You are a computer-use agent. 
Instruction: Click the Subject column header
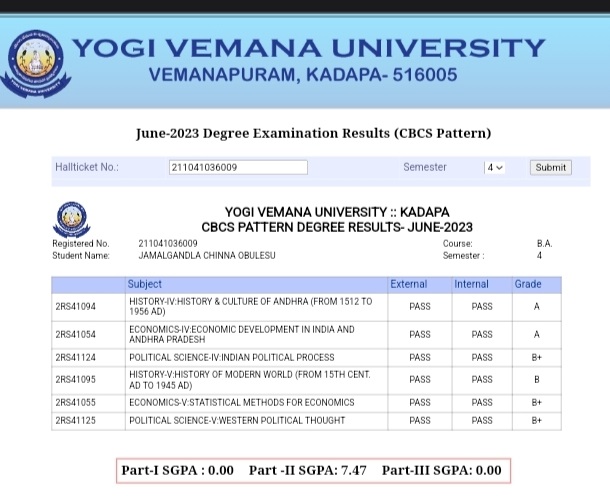[144, 284]
